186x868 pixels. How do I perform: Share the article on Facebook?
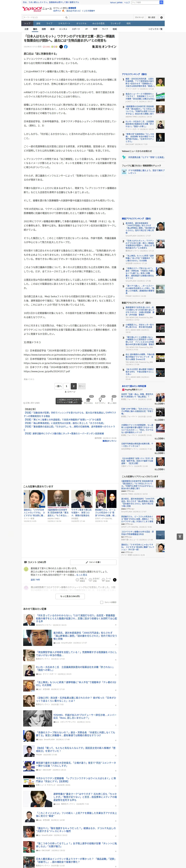pyautogui.click(x=66, y=47)
